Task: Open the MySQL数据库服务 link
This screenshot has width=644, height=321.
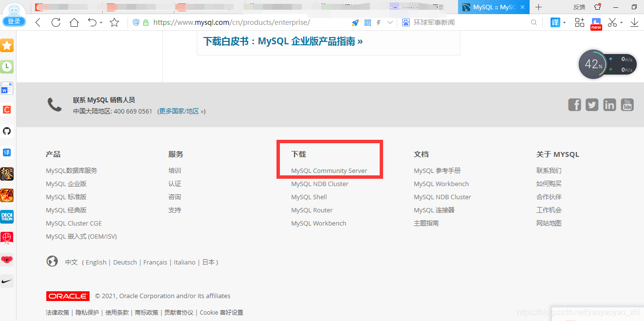Action: 72,170
